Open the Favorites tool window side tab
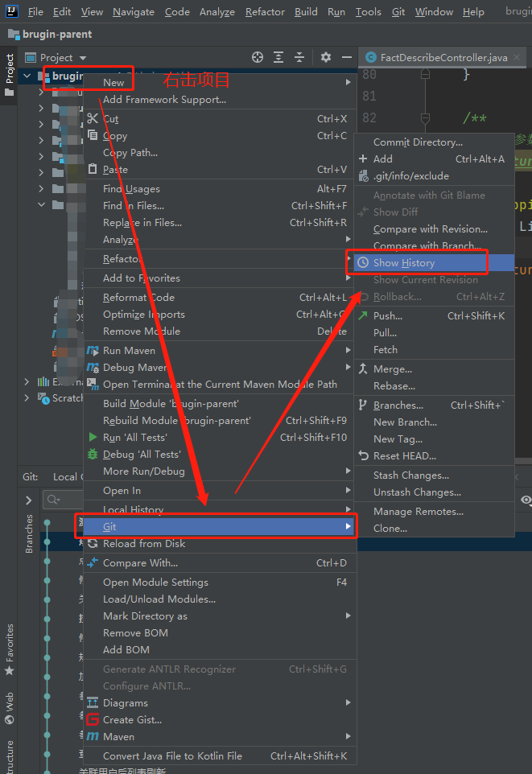This screenshot has width=532, height=774. [10, 649]
